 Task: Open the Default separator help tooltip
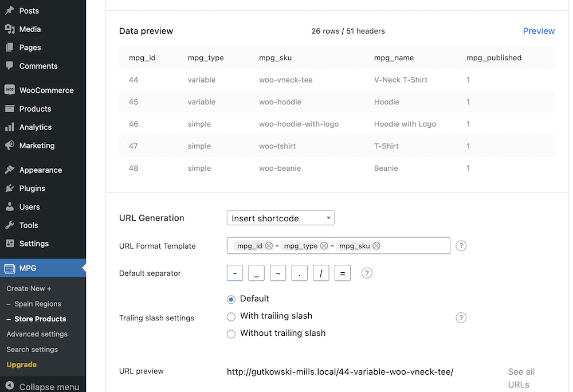[x=366, y=273]
